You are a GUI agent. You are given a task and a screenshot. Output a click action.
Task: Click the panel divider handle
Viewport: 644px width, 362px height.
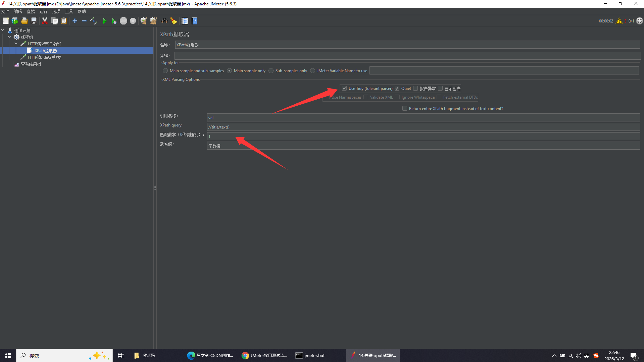click(x=155, y=188)
